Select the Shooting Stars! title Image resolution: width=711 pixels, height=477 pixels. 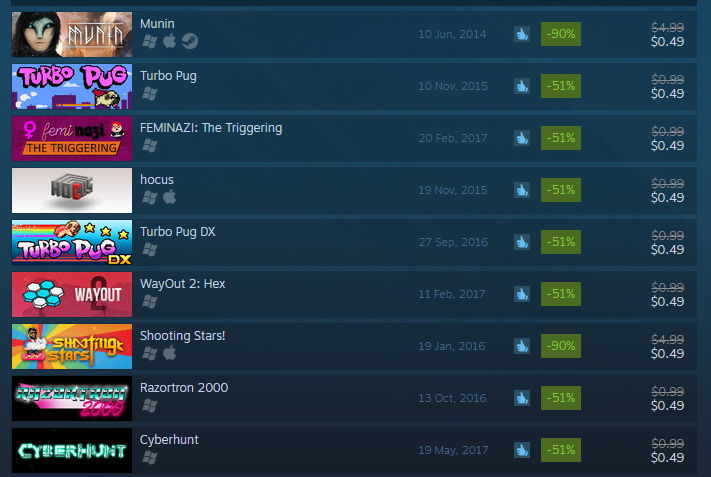coord(182,336)
